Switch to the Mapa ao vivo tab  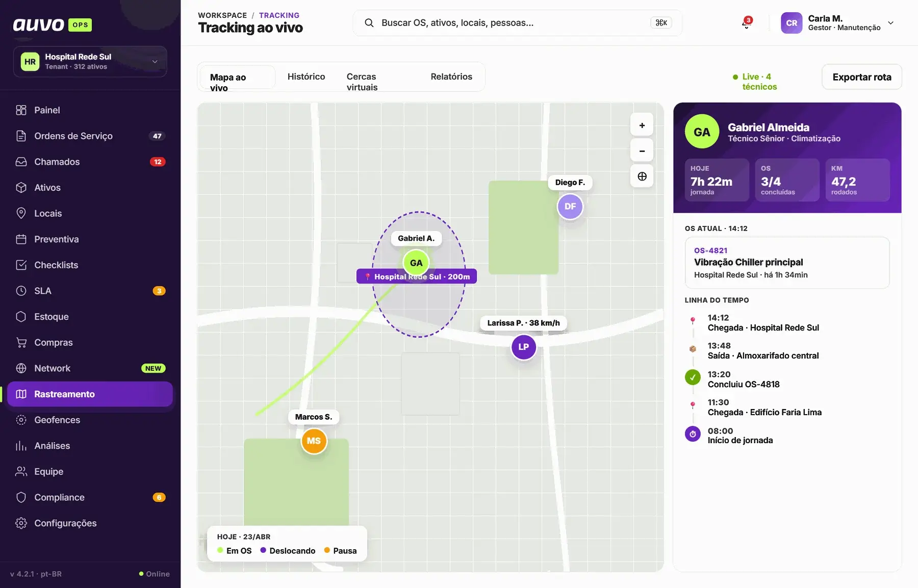point(237,77)
